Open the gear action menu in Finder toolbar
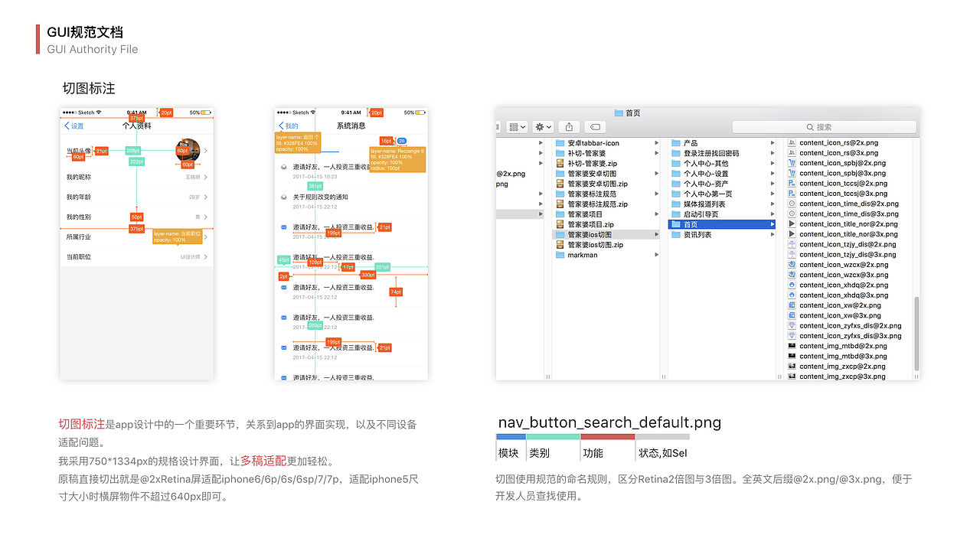 pos(544,126)
